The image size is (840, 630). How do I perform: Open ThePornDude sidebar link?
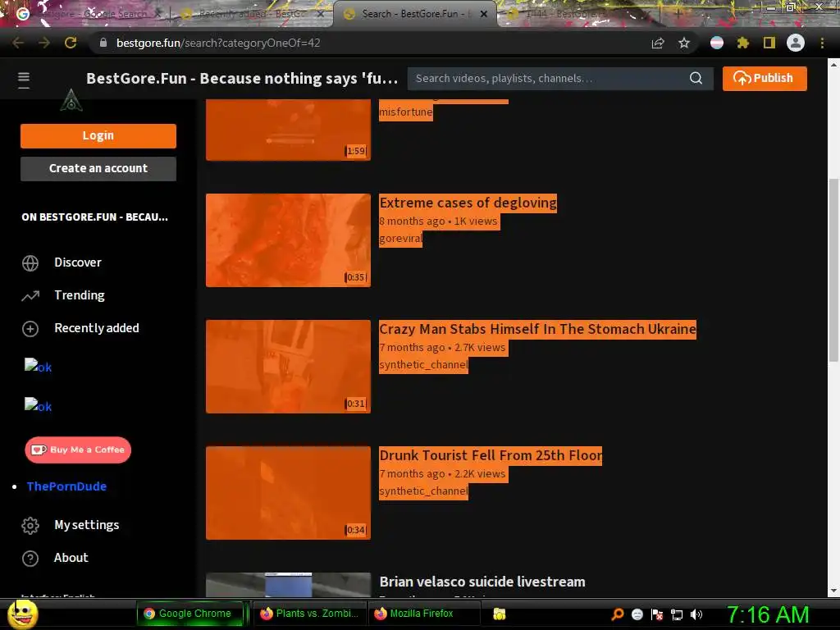66,486
